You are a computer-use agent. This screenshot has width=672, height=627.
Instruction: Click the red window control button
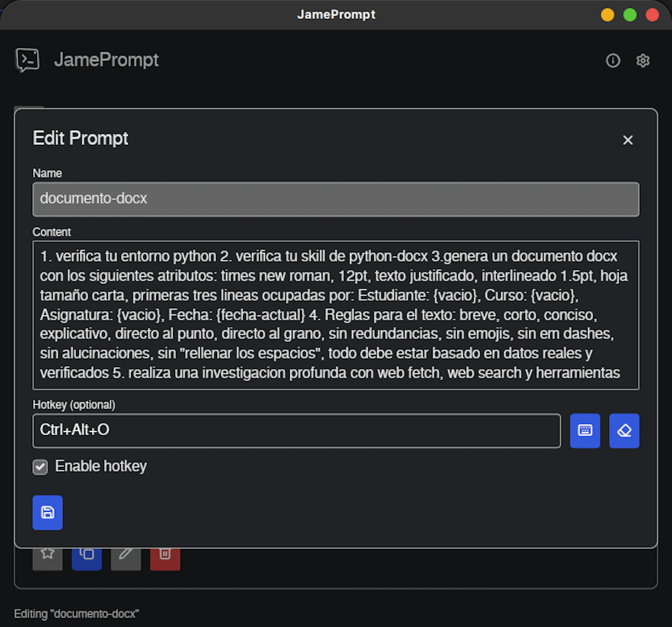(x=652, y=15)
